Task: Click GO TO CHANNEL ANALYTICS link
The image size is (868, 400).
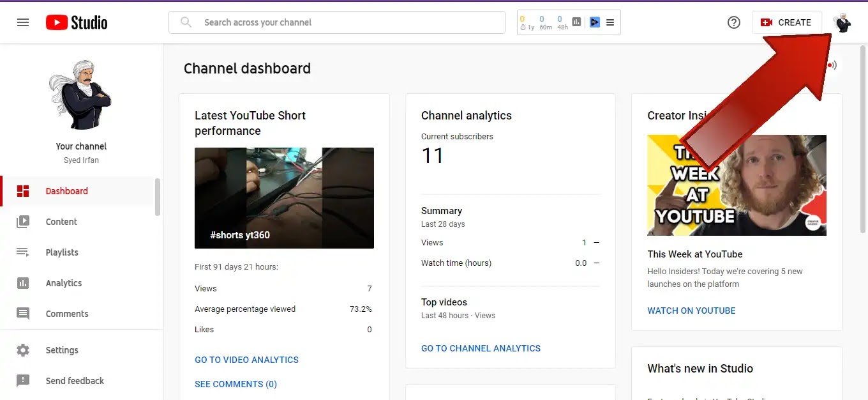Action: (x=481, y=348)
